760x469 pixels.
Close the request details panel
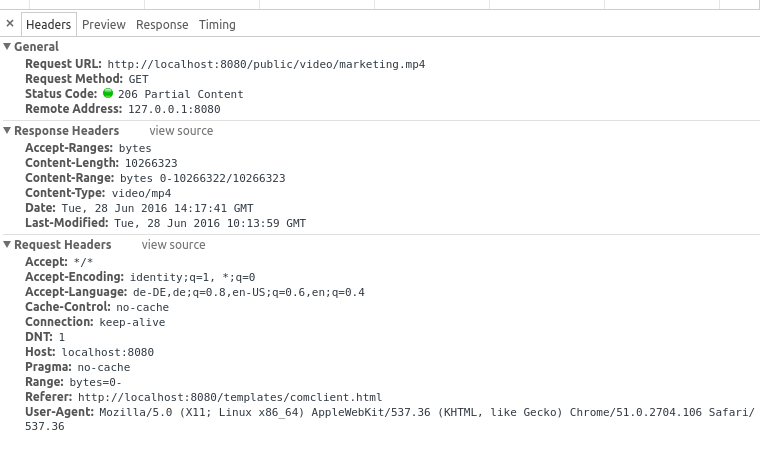[x=10, y=24]
